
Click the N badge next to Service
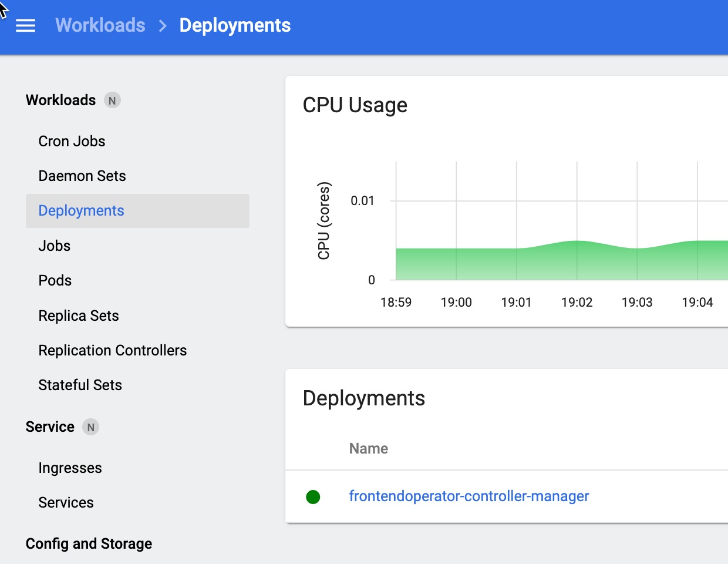[x=90, y=427]
